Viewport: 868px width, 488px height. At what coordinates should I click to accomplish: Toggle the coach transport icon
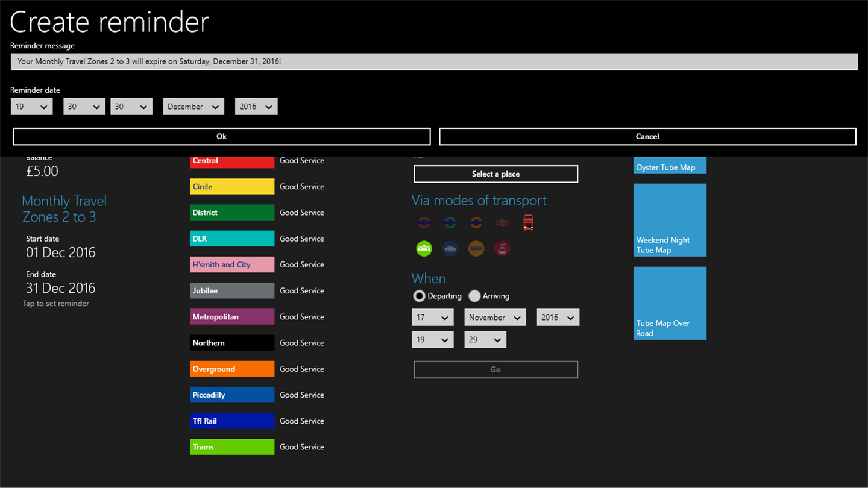[476, 248]
